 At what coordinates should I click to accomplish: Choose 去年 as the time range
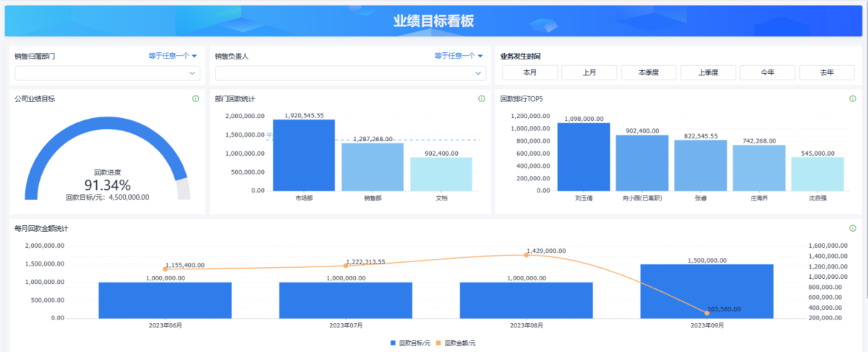coord(827,72)
